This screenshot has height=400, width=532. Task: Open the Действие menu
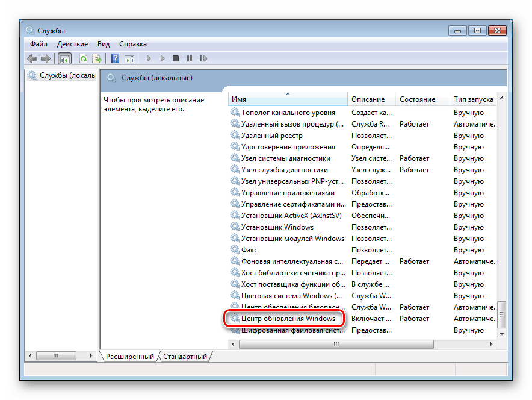coord(72,44)
